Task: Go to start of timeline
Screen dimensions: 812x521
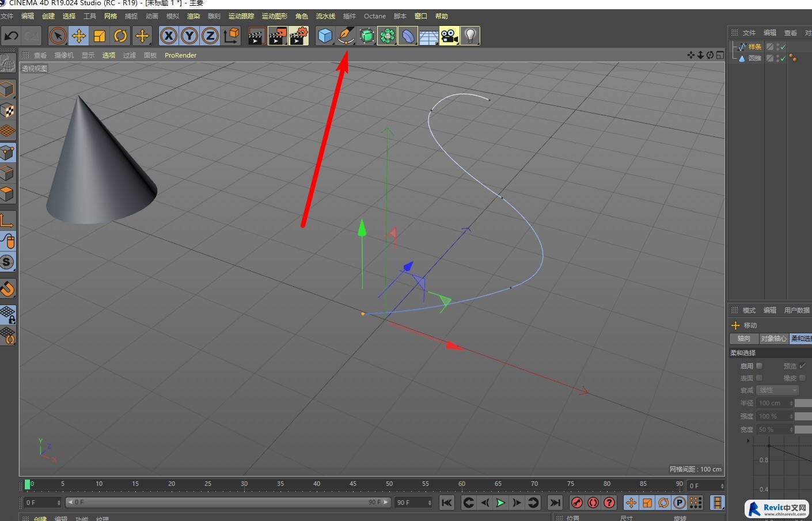Action: click(447, 503)
